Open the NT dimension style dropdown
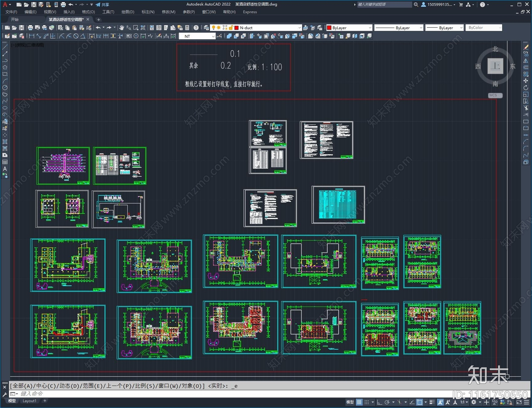 [x=213, y=36]
